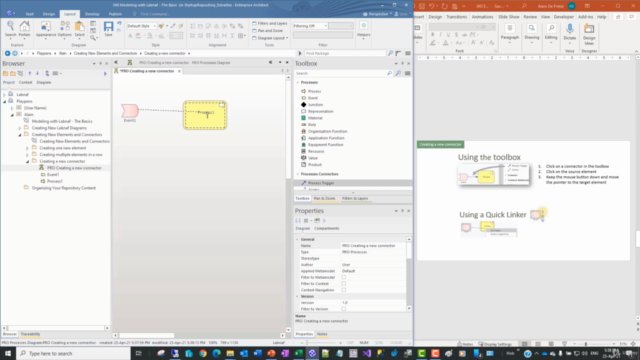This screenshot has height=360, width=640.
Task: Toggle Filter to Context checkbox
Action: tap(344, 284)
